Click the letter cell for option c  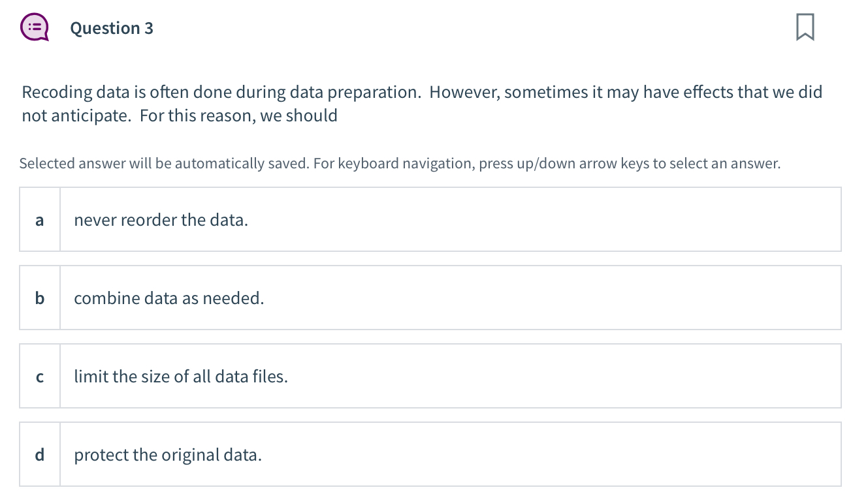pyautogui.click(x=39, y=377)
